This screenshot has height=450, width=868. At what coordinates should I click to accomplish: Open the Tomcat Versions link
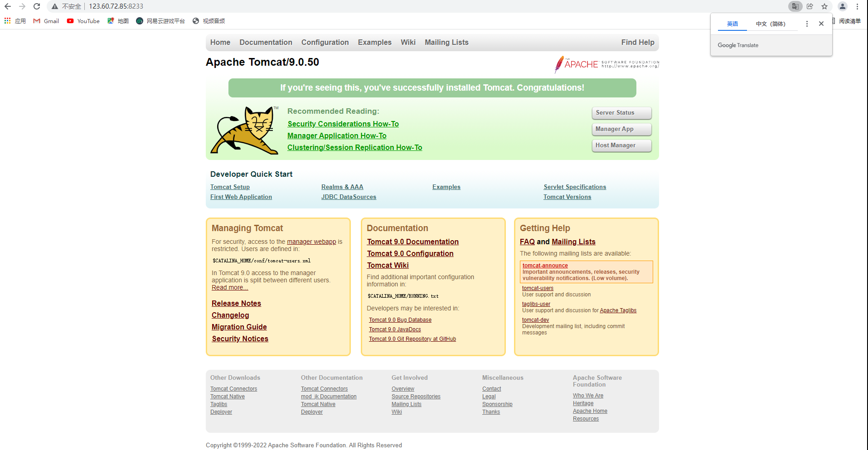(567, 197)
